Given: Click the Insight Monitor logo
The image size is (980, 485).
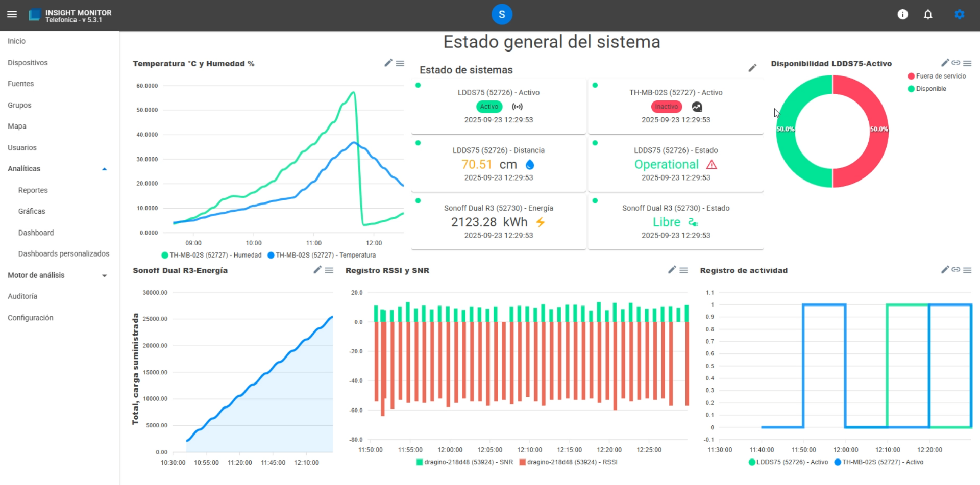Looking at the screenshot, I should pos(34,15).
